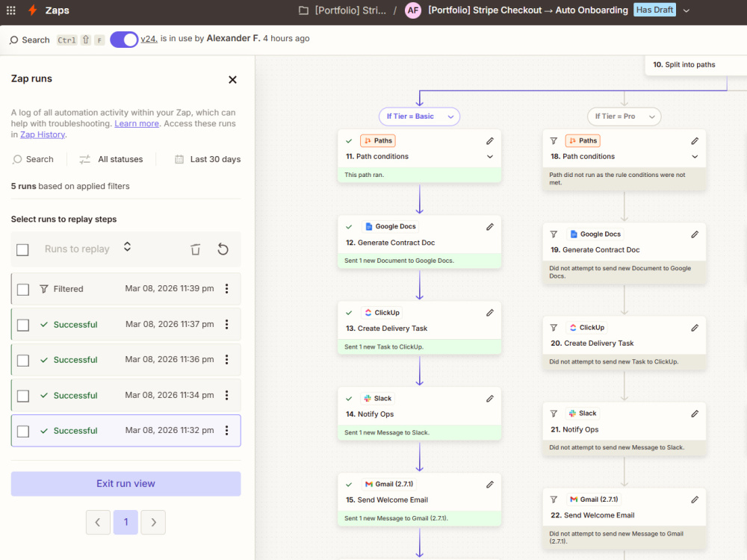Select step 10 Split into paths
This screenshot has width=747, height=560.
(696, 65)
